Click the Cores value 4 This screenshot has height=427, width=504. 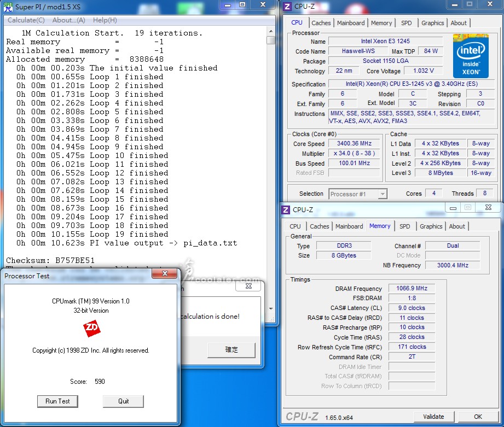[x=434, y=194]
